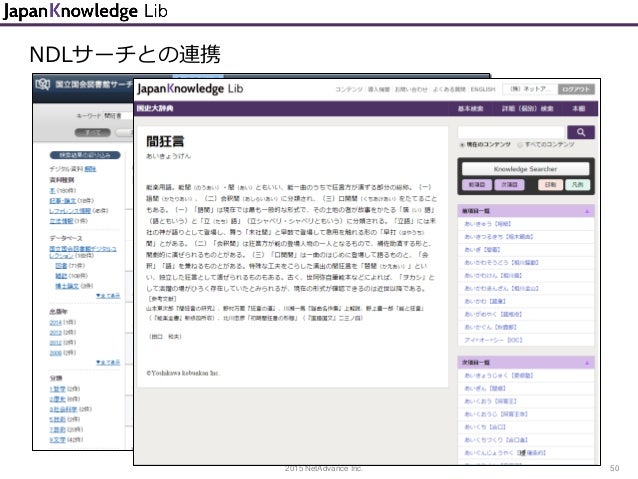Open the アイ・オー・シー【IOC】 entry

click(x=493, y=340)
